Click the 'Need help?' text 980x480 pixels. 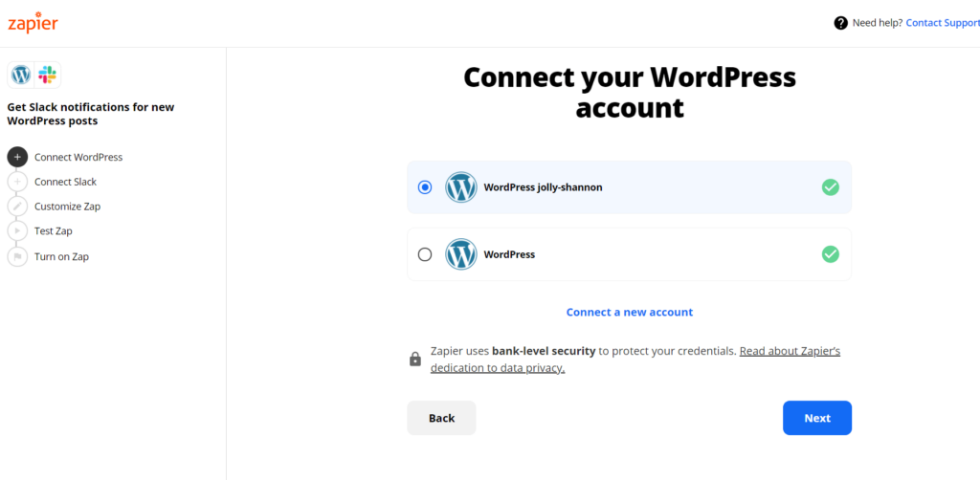[x=878, y=23]
